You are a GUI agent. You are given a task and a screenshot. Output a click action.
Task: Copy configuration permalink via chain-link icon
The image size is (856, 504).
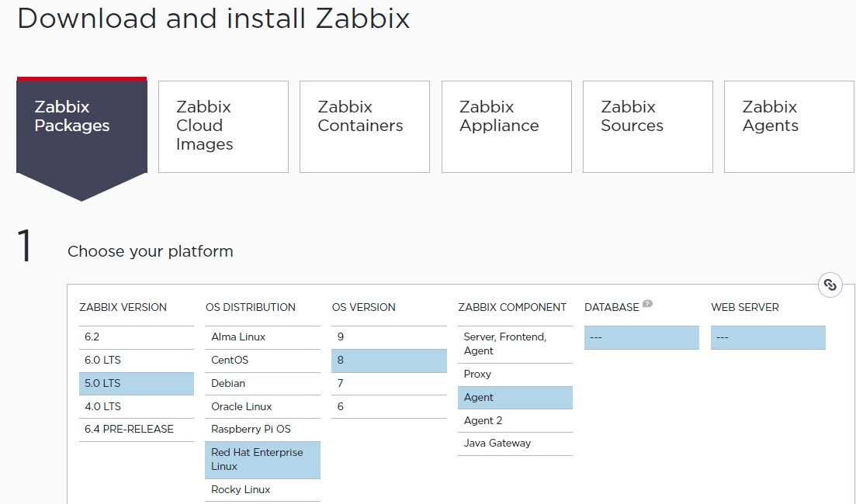(830, 285)
